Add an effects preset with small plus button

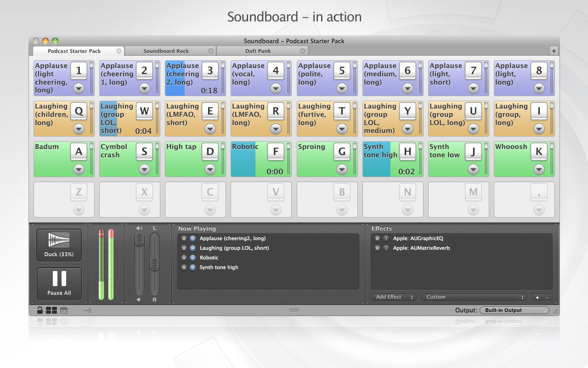click(537, 297)
